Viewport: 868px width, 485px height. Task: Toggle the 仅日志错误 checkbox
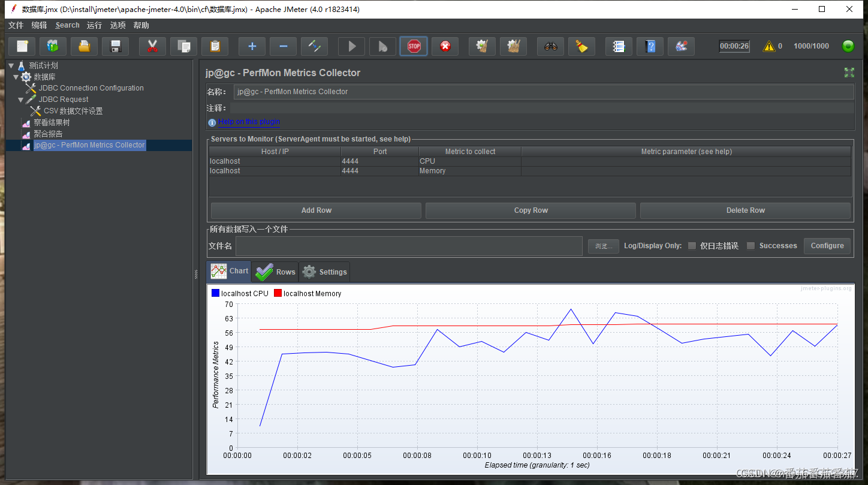click(x=692, y=246)
